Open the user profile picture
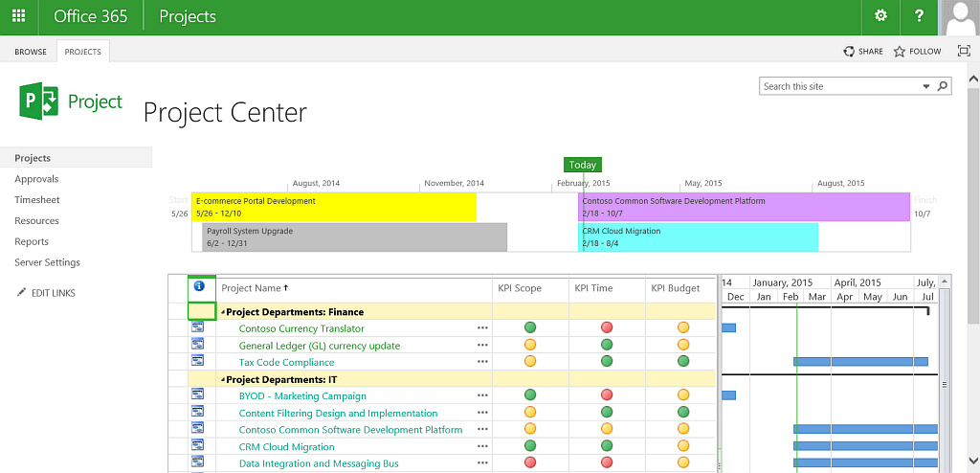980x473 pixels. [x=959, y=17]
